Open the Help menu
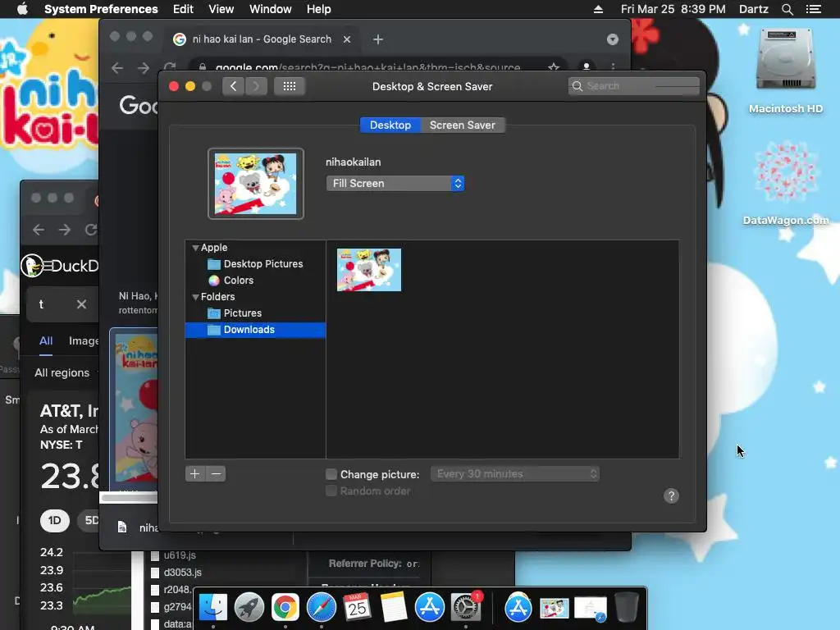The image size is (840, 630). pyautogui.click(x=318, y=9)
